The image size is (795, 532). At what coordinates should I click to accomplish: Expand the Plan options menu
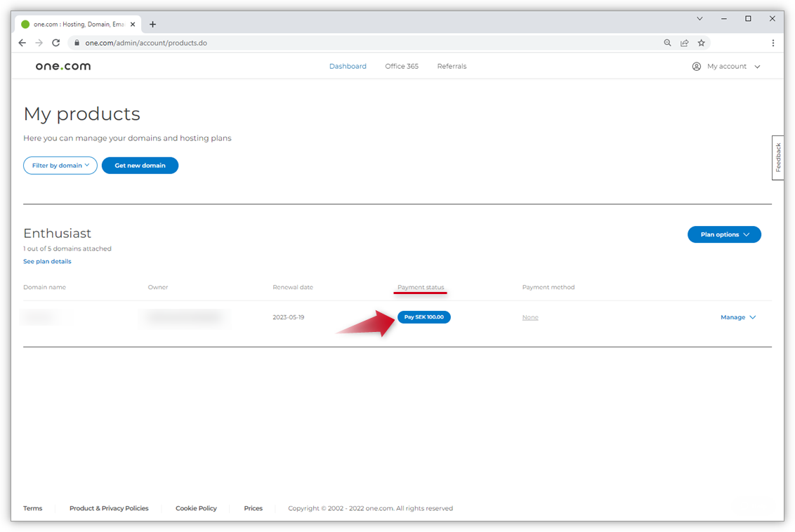[724, 234]
